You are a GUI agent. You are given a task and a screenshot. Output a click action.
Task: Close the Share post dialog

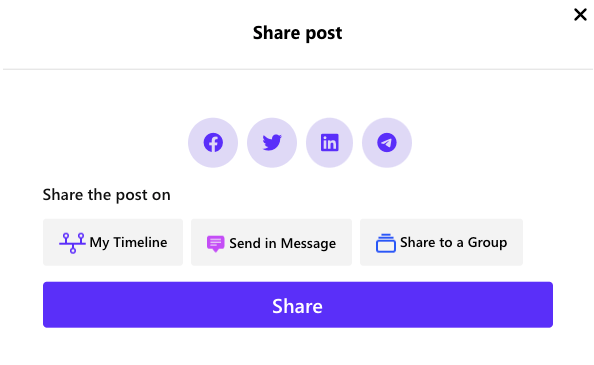point(580,15)
